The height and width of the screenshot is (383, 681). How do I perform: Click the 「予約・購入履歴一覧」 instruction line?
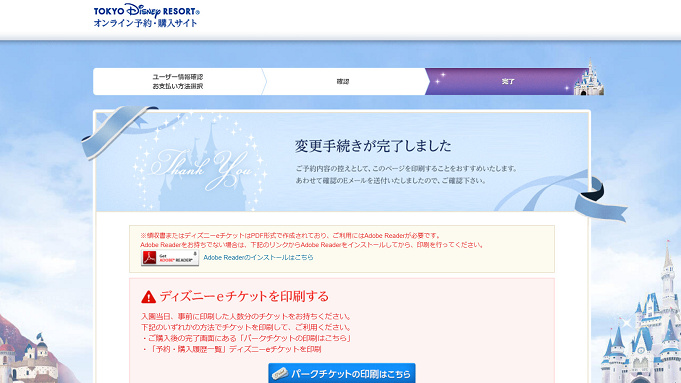click(x=231, y=349)
